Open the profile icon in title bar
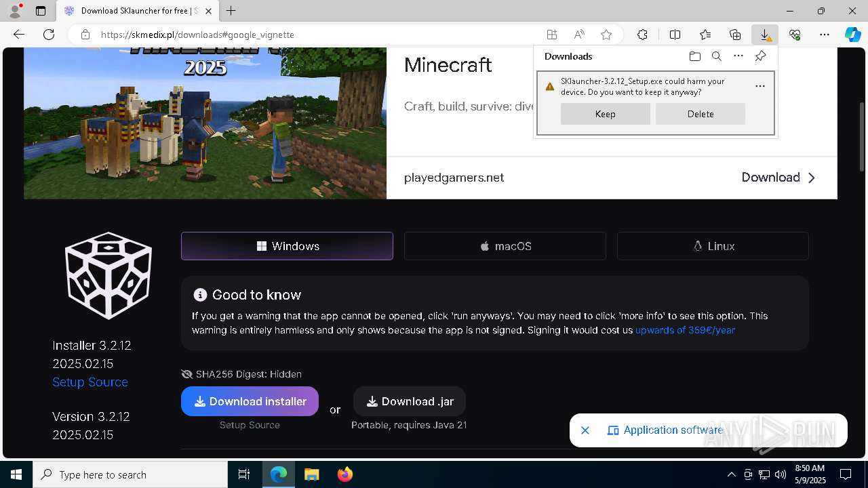The image size is (868, 488). (x=15, y=11)
